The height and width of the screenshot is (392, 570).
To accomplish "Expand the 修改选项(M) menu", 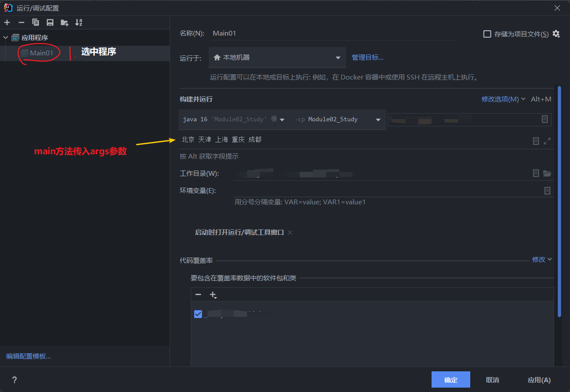I will (x=503, y=99).
